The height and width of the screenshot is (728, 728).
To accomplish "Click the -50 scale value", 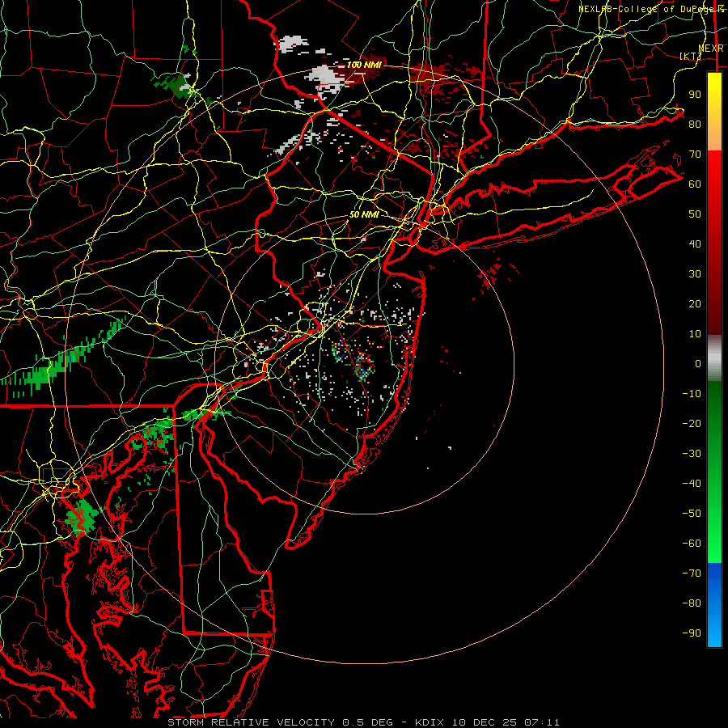I will pyautogui.click(x=692, y=514).
